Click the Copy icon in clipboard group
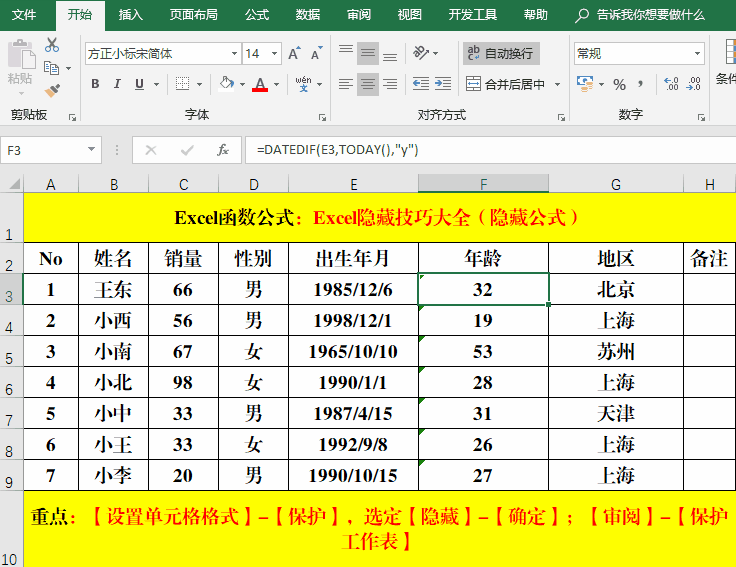The height and width of the screenshot is (567, 736). tap(51, 69)
